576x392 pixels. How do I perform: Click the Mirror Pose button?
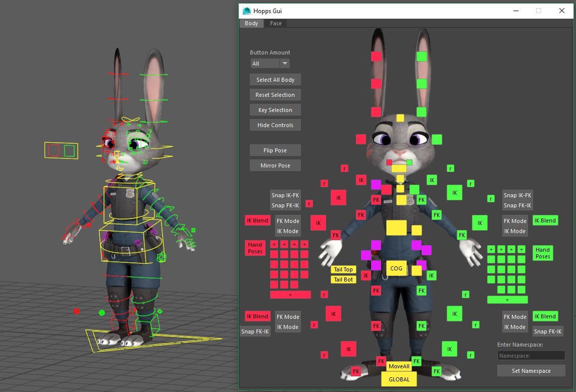coord(275,165)
